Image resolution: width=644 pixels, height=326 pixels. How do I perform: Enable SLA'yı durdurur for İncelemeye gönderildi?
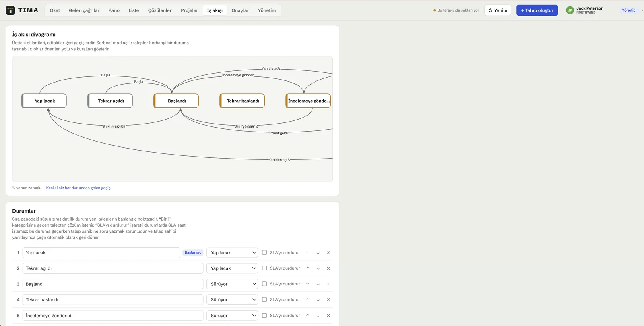(x=264, y=316)
